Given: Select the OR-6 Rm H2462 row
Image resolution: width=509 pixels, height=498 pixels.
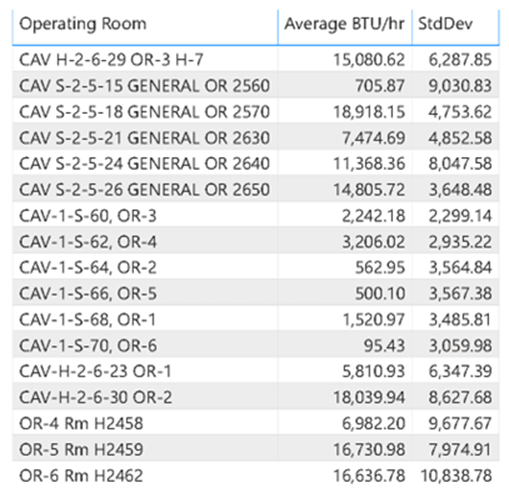Looking at the screenshot, I should (256, 476).
